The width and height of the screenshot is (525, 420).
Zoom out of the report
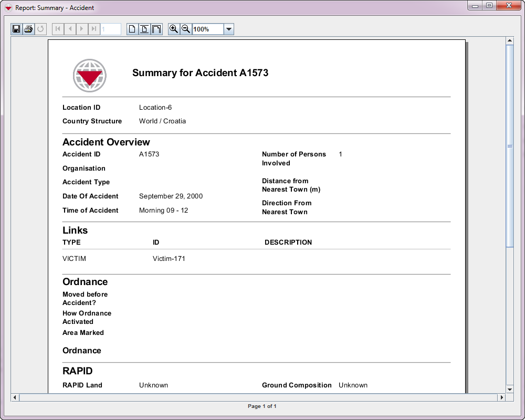186,29
